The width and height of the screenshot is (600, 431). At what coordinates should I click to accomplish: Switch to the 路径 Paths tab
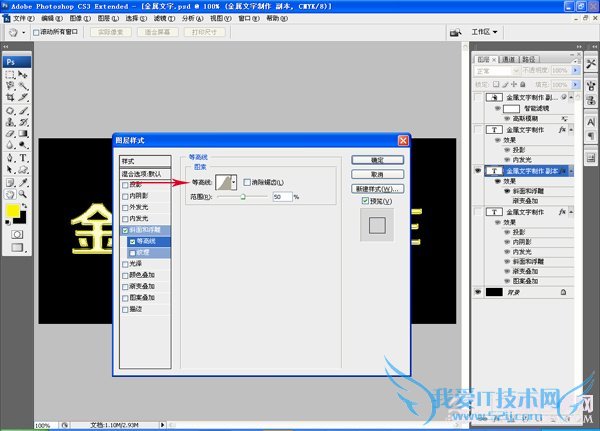coord(529,59)
